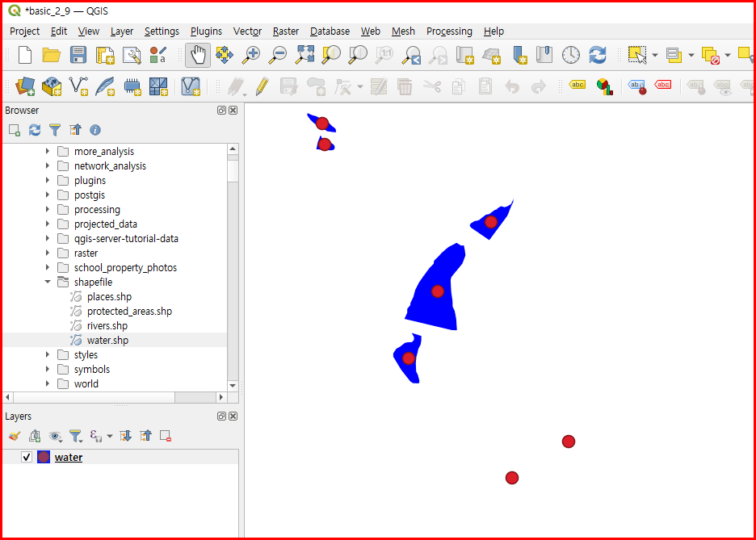Select places.shp in the Browser tree

109,297
